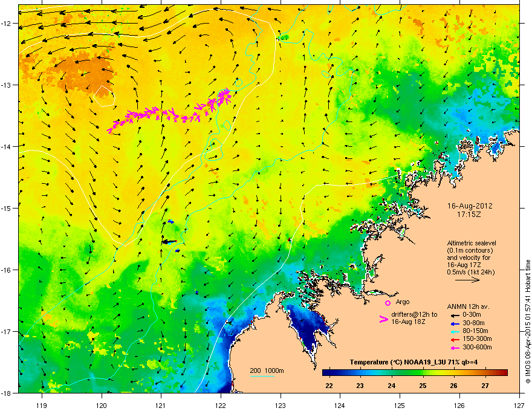
Task: Click the 0.5m/s velocity scale arrow
Action: pos(467,280)
